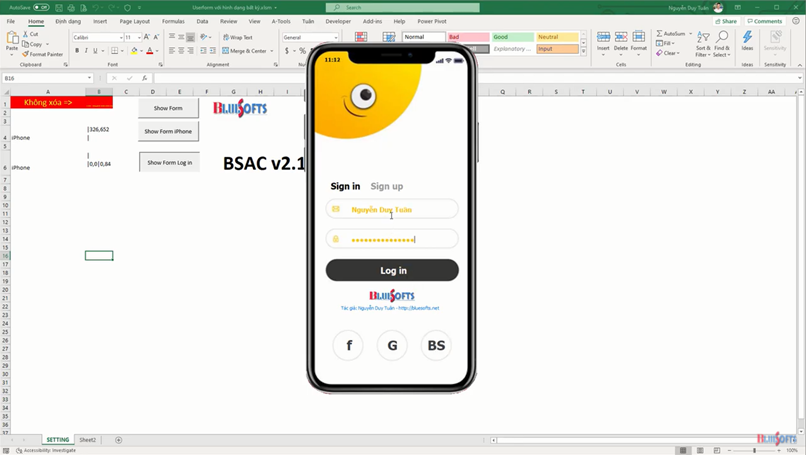Image resolution: width=806 pixels, height=455 pixels.
Task: Click the Decrease Font Size icon
Action: click(x=156, y=37)
